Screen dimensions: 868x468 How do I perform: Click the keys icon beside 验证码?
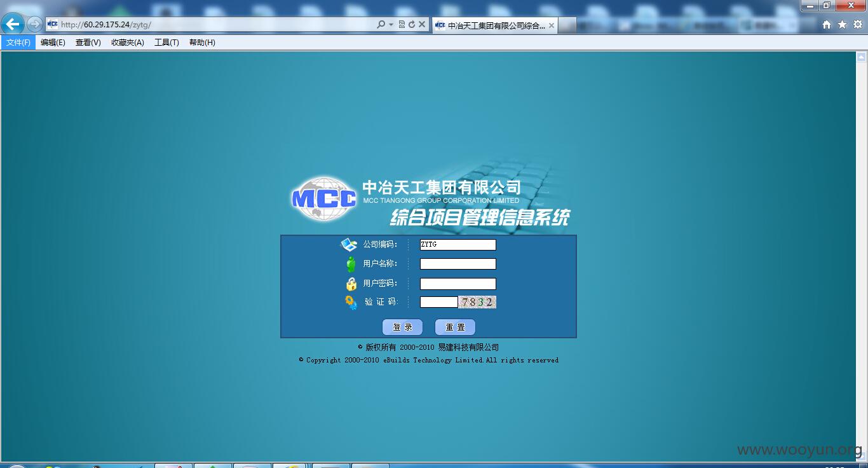[351, 303]
